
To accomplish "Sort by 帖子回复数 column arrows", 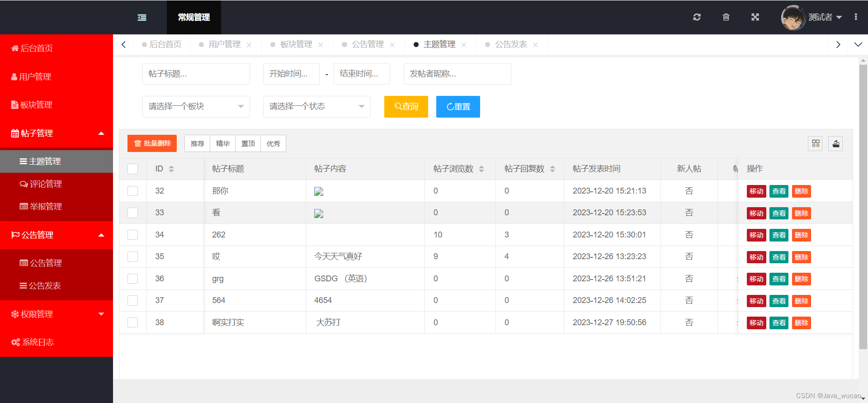I will click(x=552, y=169).
